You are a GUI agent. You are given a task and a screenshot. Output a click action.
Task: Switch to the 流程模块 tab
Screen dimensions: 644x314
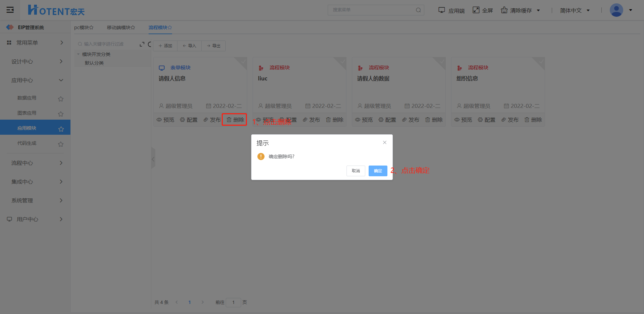click(160, 27)
